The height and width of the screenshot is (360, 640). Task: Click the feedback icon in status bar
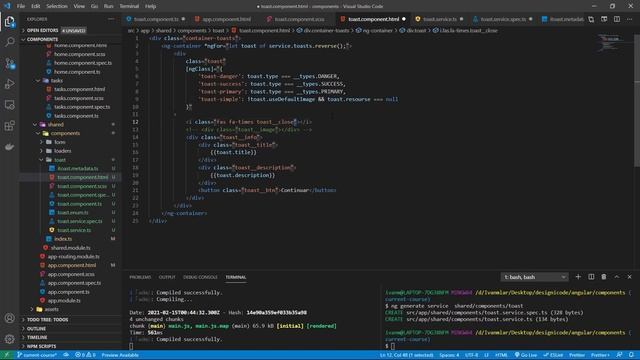pyautogui.click(x=620, y=355)
